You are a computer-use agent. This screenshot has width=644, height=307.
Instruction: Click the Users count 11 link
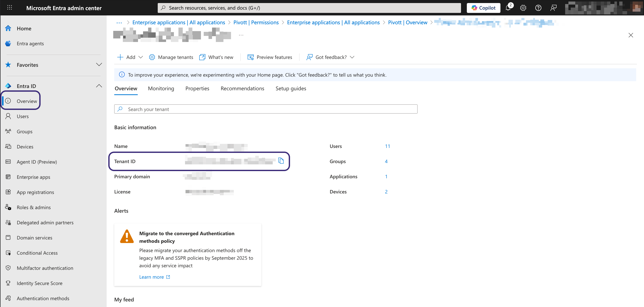[x=387, y=146]
